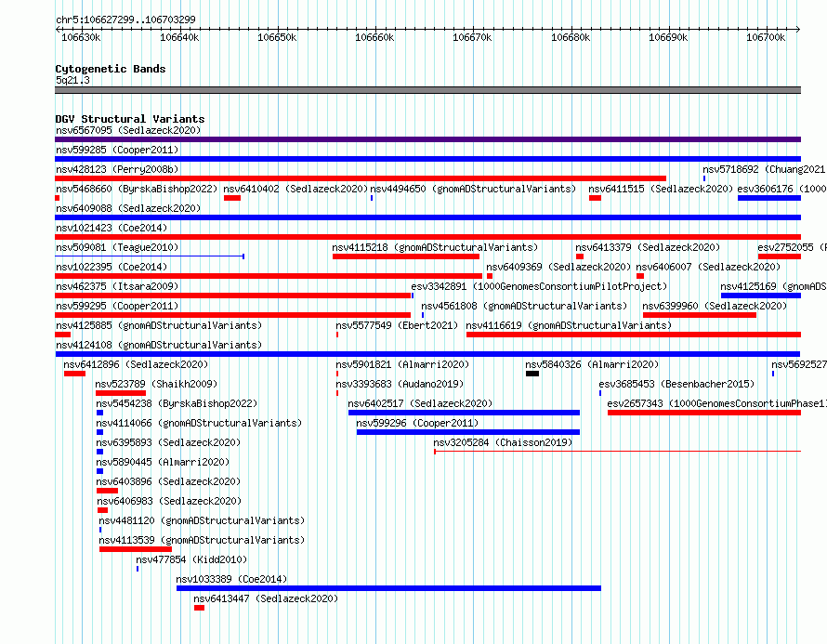Click the nsv6403896 (Sedlazeck2020) label
This screenshot has width=827, height=644.
(x=168, y=481)
